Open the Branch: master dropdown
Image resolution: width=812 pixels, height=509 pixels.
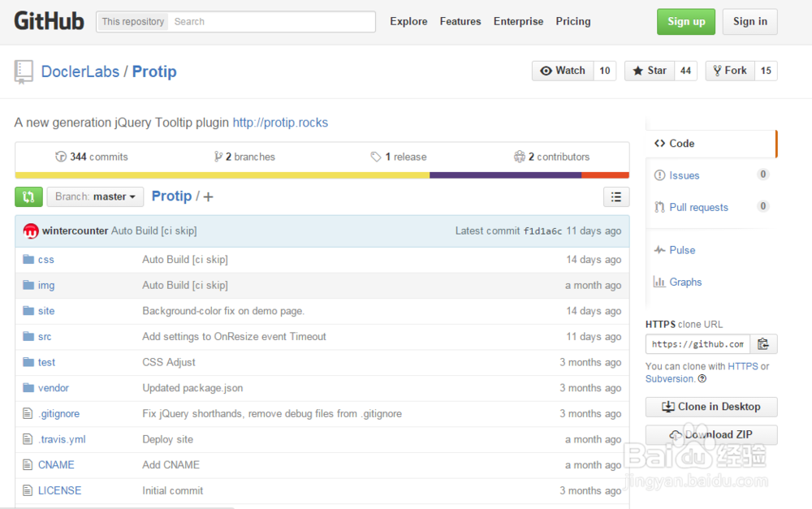tap(95, 196)
